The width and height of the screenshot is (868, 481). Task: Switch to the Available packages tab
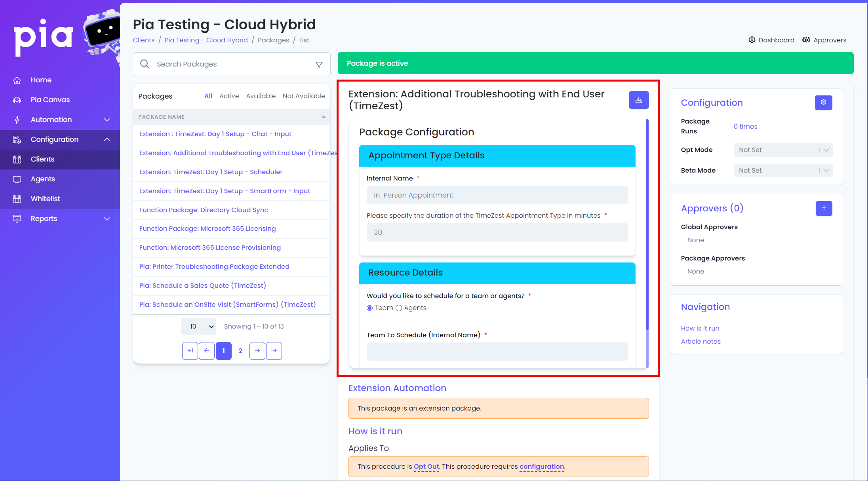pos(261,96)
